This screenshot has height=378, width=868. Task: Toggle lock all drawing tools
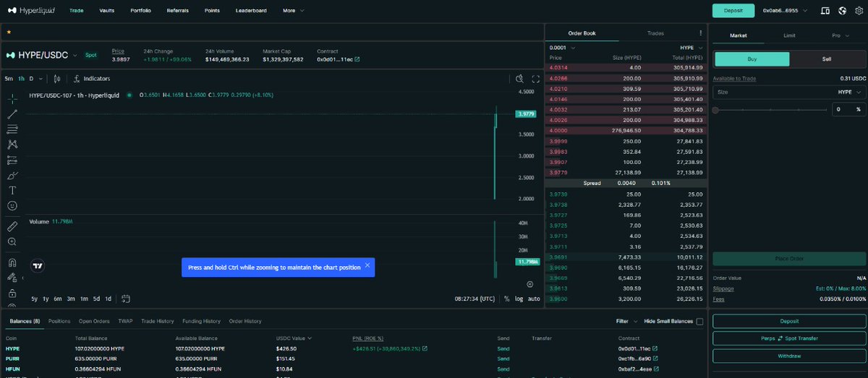[x=12, y=293]
